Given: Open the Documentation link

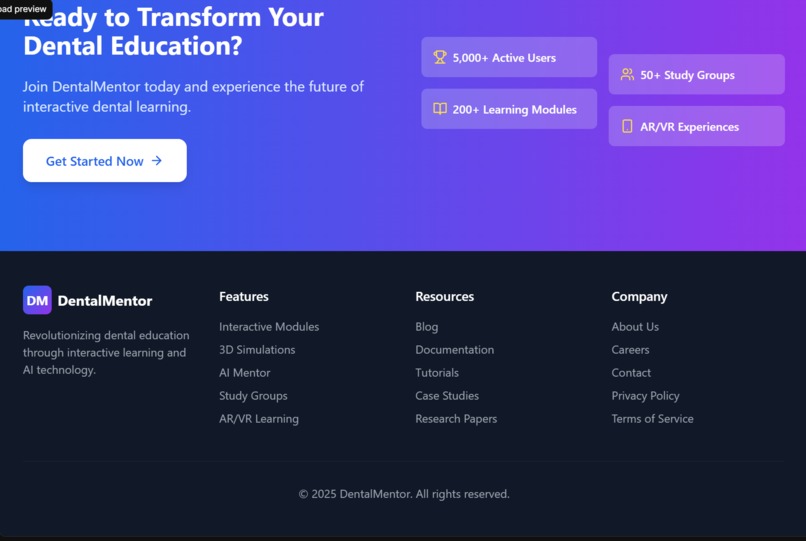Looking at the screenshot, I should coord(454,350).
